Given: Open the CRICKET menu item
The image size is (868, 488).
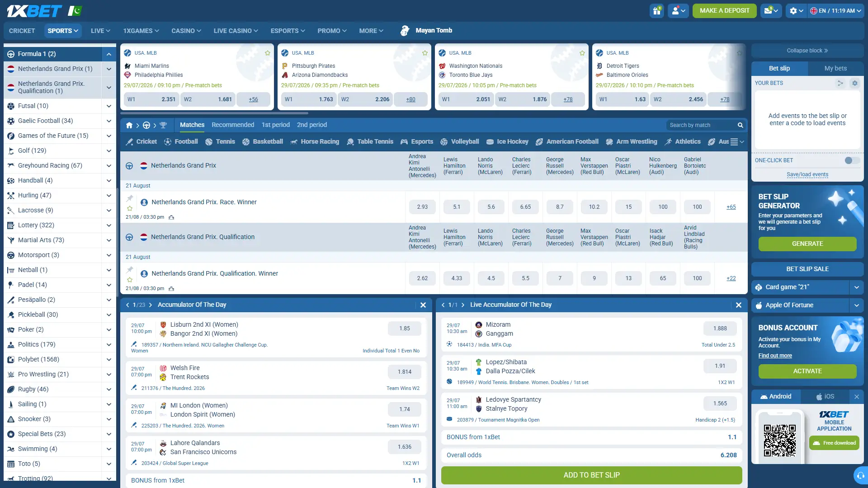Looking at the screenshot, I should tap(22, 31).
